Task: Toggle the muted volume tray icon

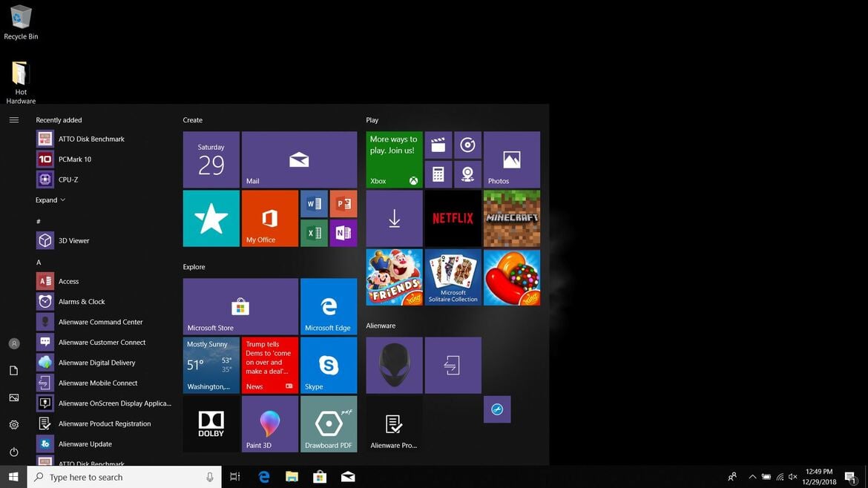Action: click(x=793, y=476)
